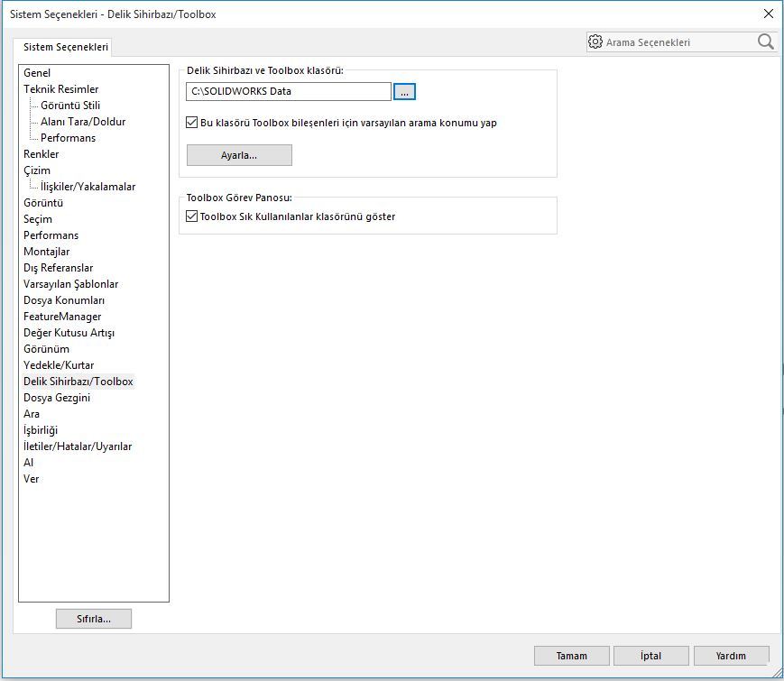The image size is (784, 681).
Task: Select Renkler category
Action: 41,154
